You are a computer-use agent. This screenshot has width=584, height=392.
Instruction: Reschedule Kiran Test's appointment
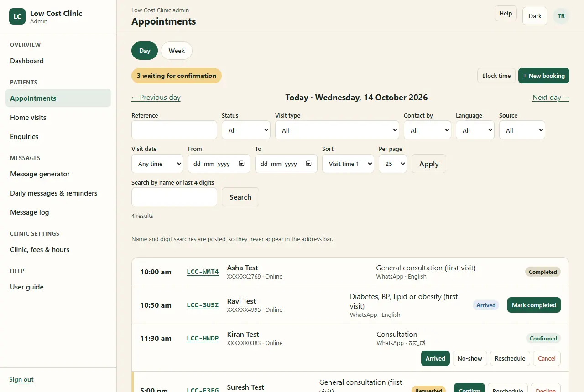[x=510, y=358]
